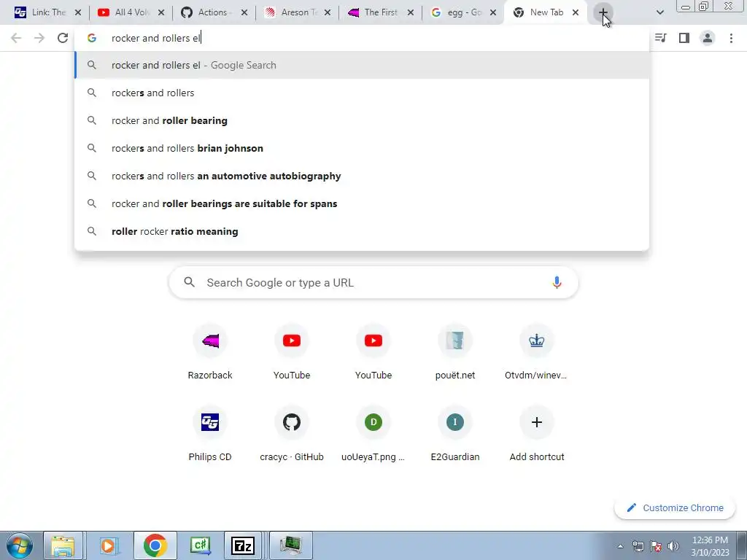Open the Action Center flag icon
The image size is (747, 560).
656,546
